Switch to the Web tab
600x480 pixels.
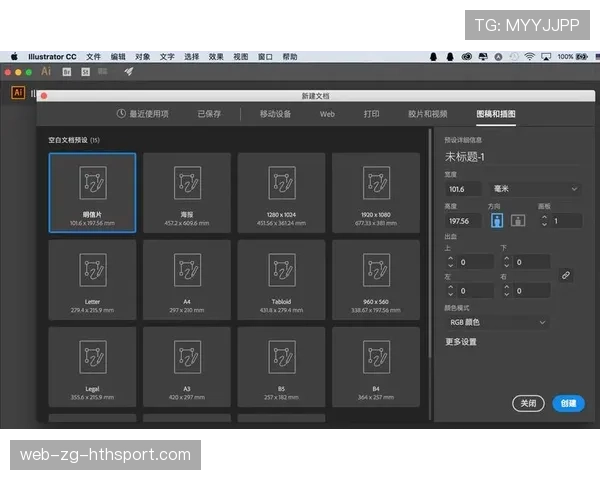(x=327, y=114)
